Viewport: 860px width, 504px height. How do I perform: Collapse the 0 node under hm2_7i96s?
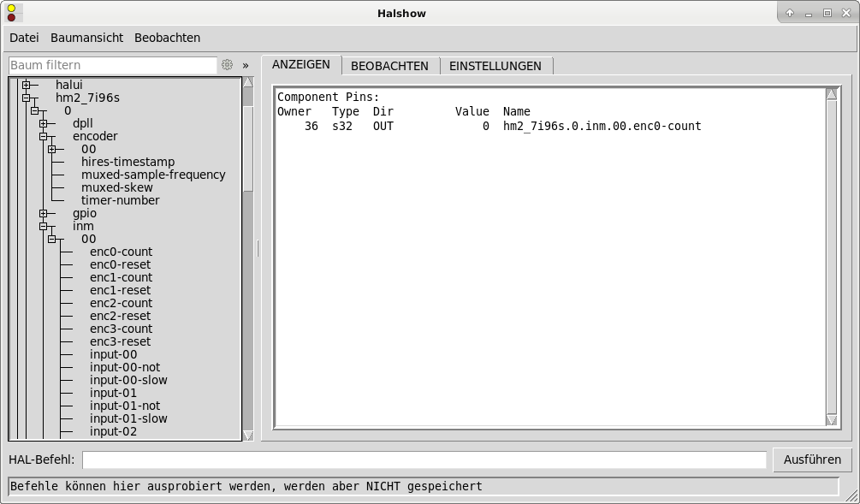(34, 110)
